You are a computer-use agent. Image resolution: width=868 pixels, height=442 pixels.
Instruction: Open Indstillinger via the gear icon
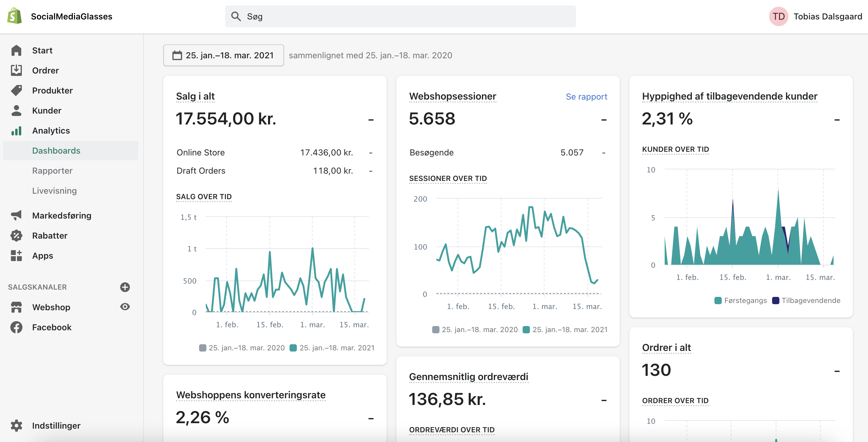tap(16, 426)
